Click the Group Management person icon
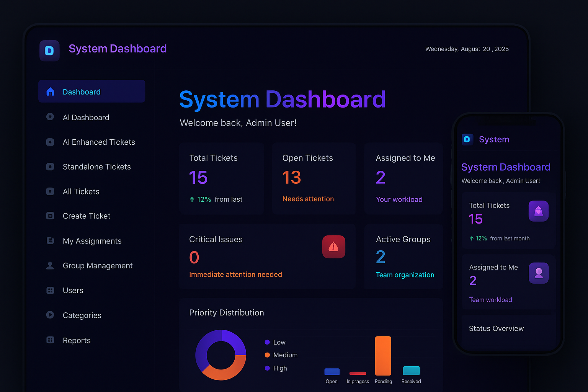588x392 pixels. (x=50, y=266)
